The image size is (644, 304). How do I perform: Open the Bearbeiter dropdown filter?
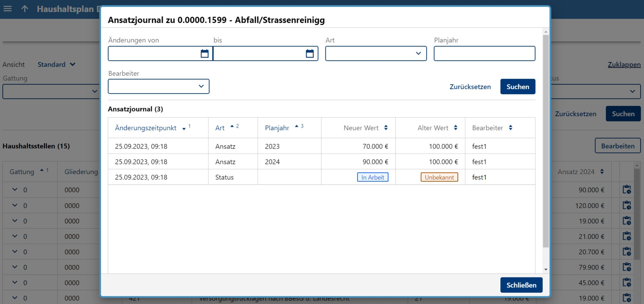158,87
